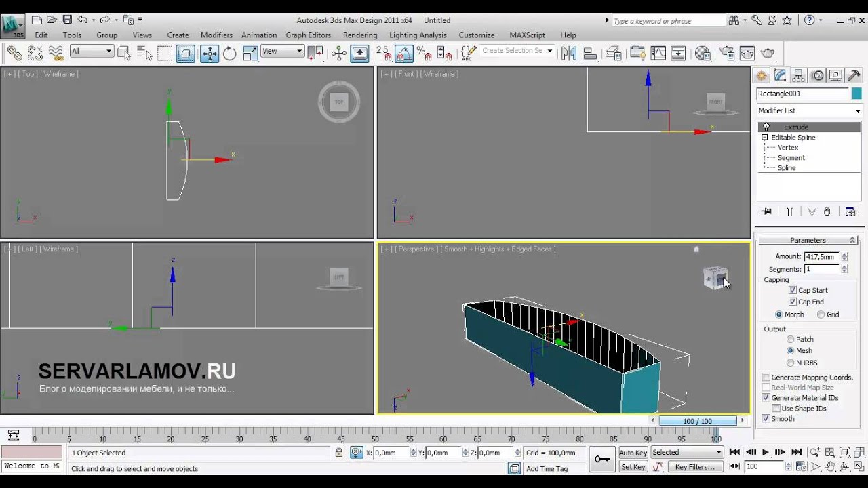Image resolution: width=868 pixels, height=488 pixels.
Task: Toggle Angle Snap
Action: 404,53
